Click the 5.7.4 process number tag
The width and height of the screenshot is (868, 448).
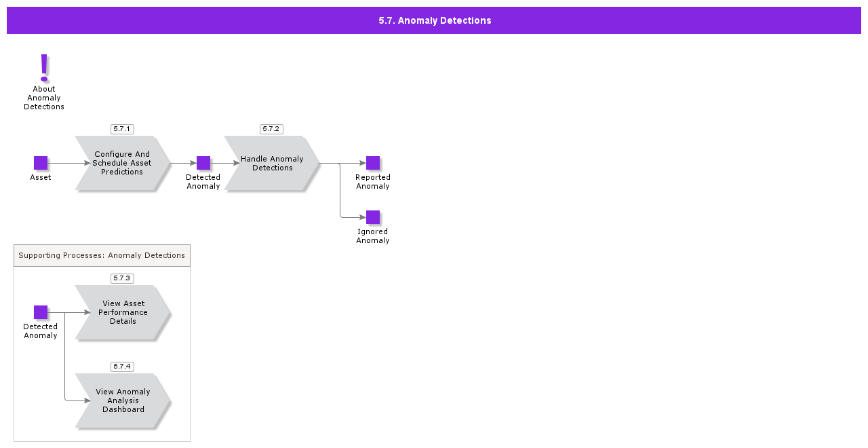point(122,367)
